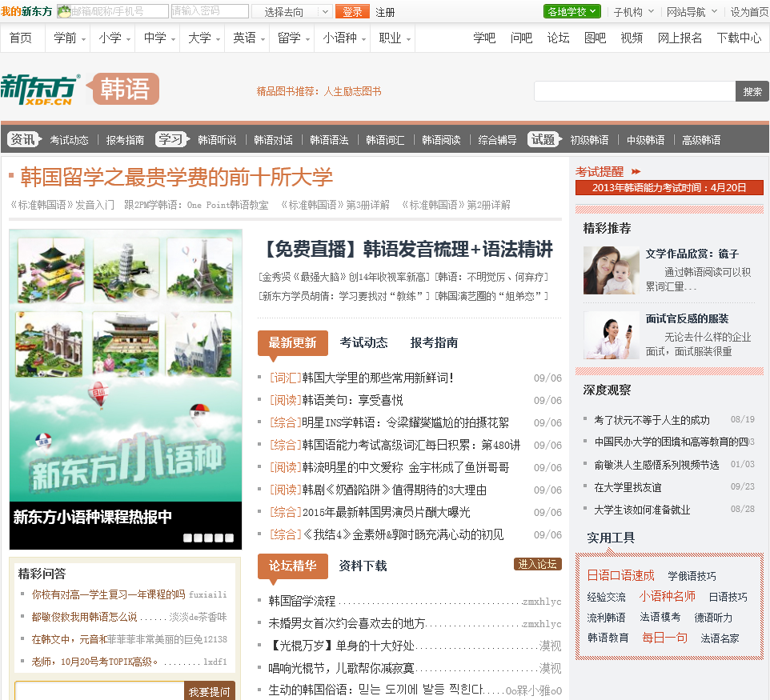Open the 网上报名 top navigation link
Image resolution: width=770 pixels, height=700 pixels.
click(x=680, y=38)
